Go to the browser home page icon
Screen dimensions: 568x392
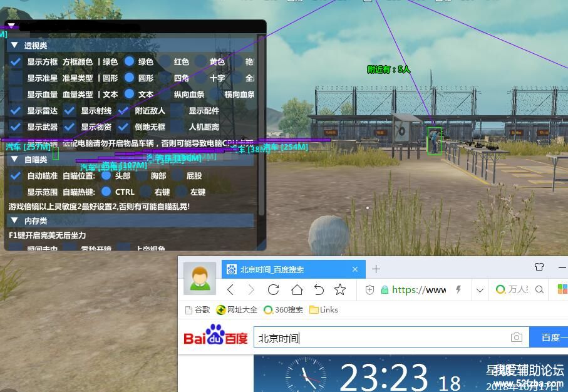(x=296, y=289)
